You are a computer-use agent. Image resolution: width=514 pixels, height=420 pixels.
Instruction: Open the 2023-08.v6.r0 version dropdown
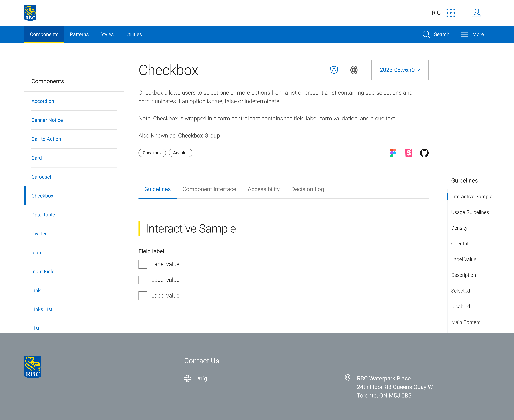(x=400, y=70)
